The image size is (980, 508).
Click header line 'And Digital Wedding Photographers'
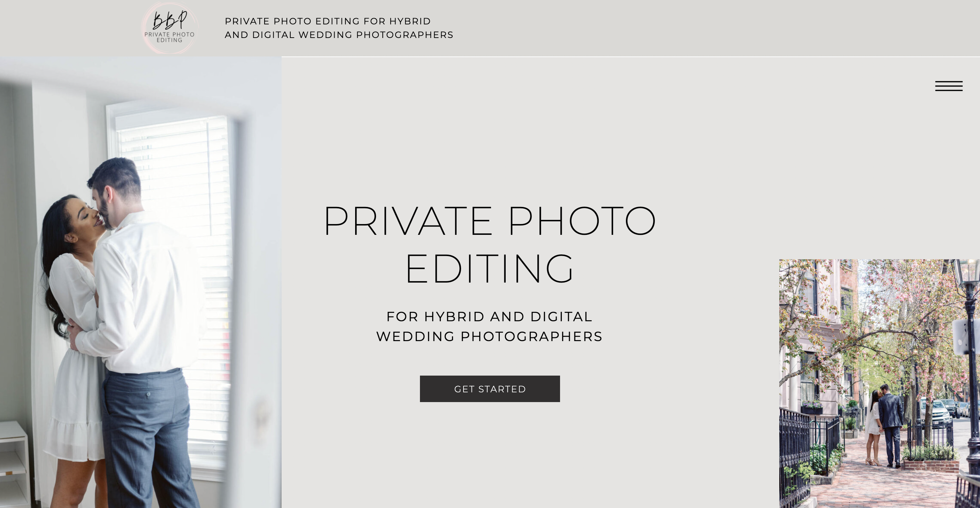click(339, 35)
